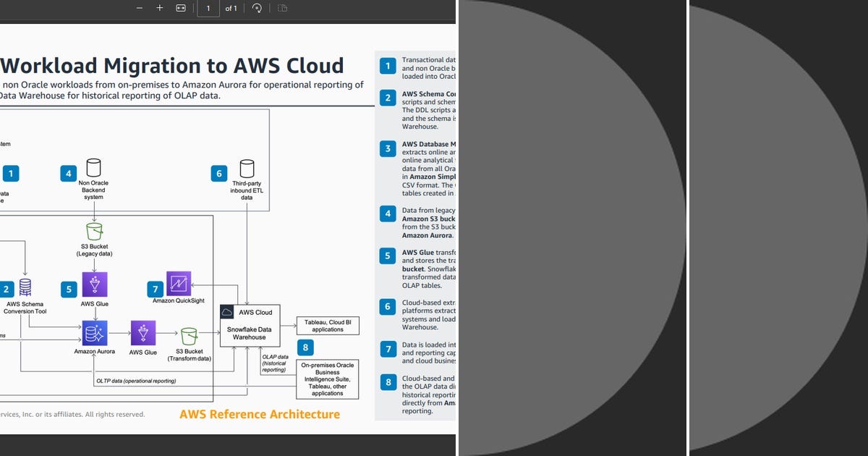Click the Third-party inbound ETL data cylinder icon
Image resolution: width=868 pixels, height=456 pixels.
248,168
